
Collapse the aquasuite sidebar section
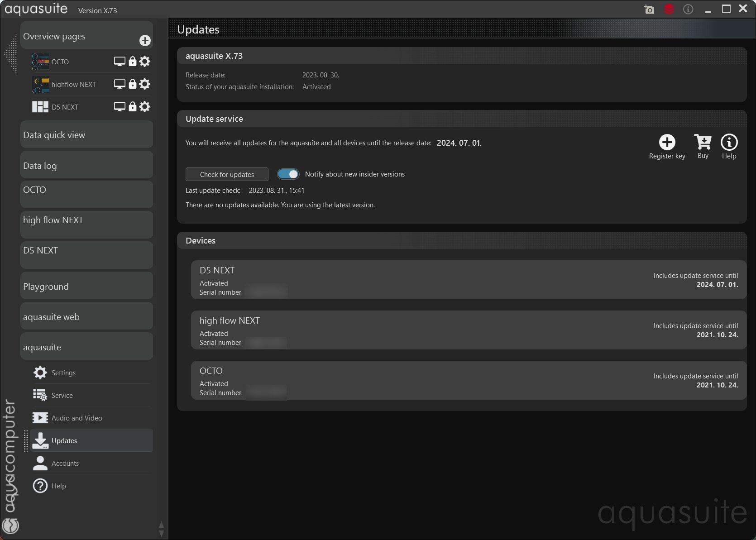86,346
